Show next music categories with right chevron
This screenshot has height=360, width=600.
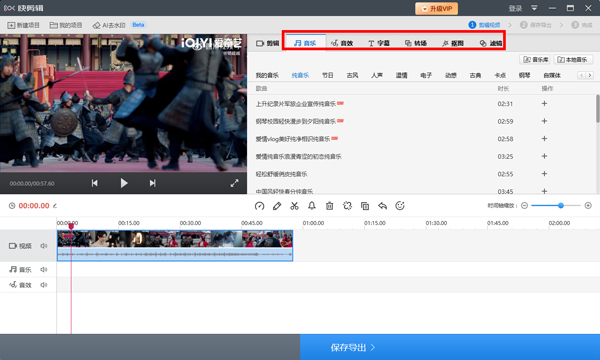click(590, 75)
